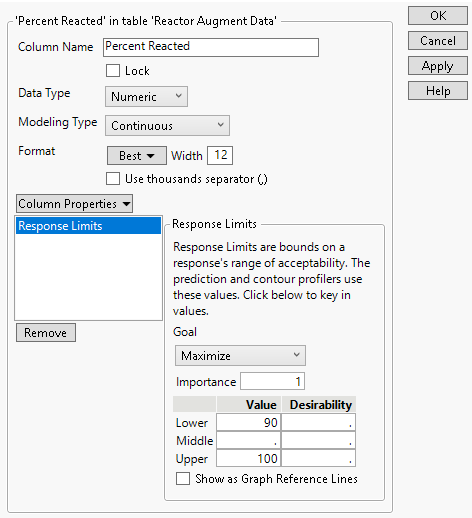Open the Best format menu
The height and width of the screenshot is (518, 472).
click(x=137, y=156)
